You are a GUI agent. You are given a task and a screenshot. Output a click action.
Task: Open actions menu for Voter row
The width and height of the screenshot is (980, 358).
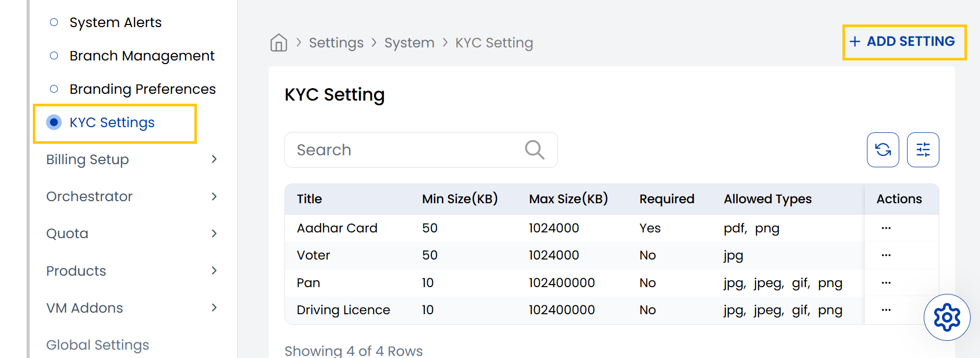pyautogui.click(x=886, y=255)
